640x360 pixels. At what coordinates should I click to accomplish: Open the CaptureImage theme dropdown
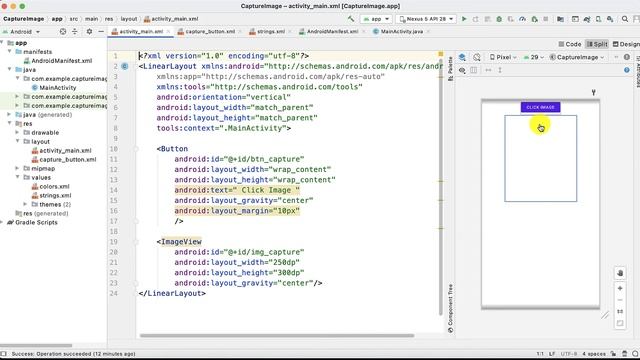point(577,57)
